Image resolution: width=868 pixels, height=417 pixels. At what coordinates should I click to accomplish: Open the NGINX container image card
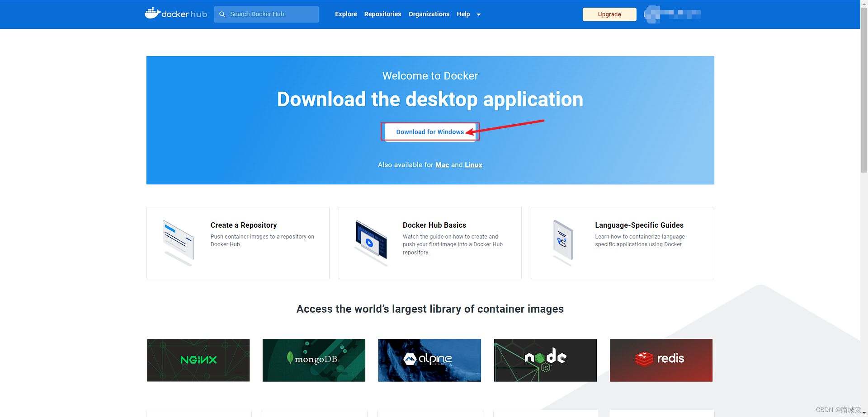coord(198,360)
